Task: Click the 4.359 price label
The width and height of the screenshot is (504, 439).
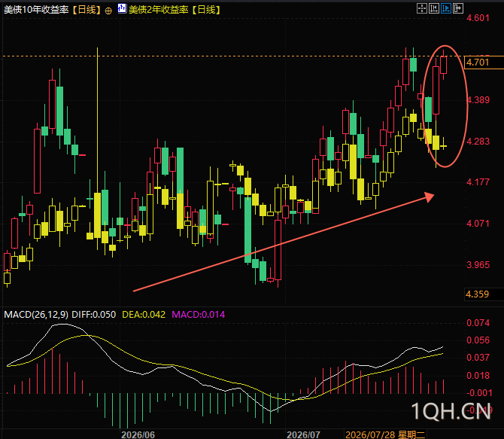Action: pyautogui.click(x=478, y=294)
